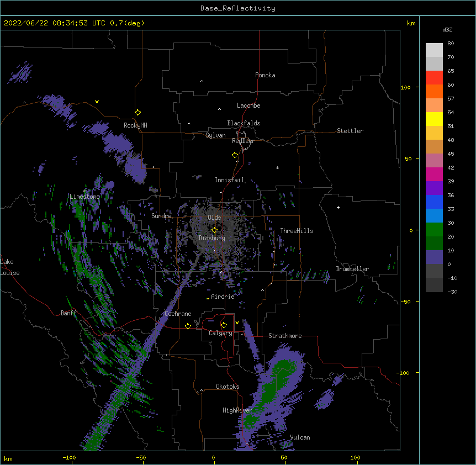Click the Innisfail town label
This screenshot has height=465, width=476.
[x=229, y=180]
